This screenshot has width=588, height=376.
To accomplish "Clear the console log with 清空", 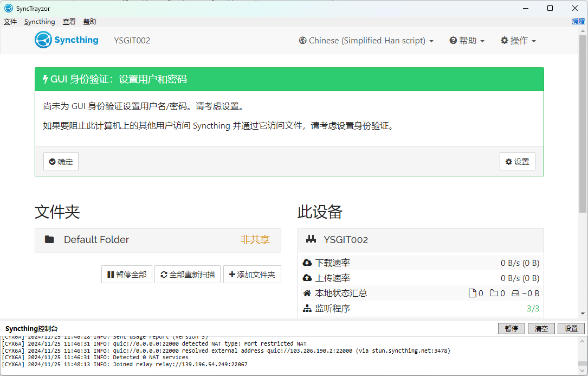I will (541, 329).
